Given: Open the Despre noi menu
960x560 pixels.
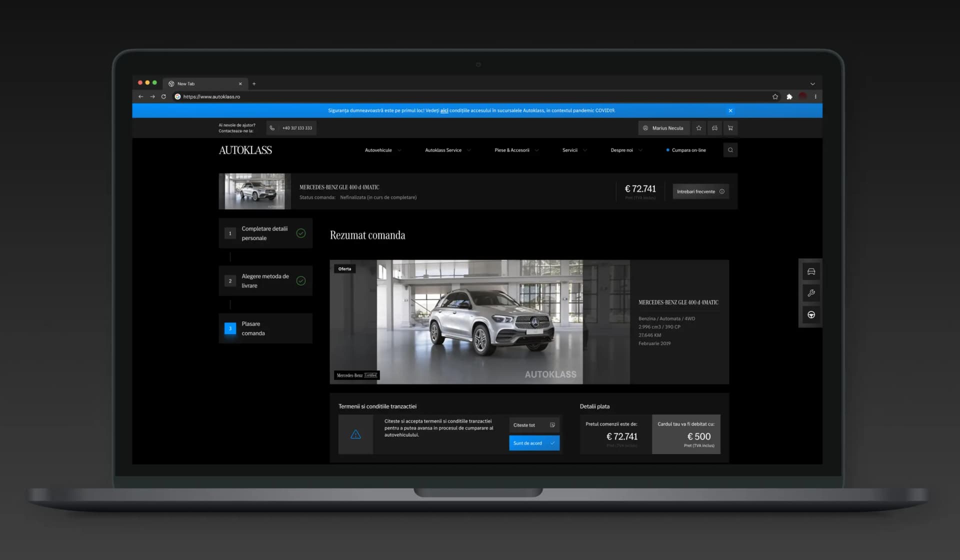Looking at the screenshot, I should point(621,150).
